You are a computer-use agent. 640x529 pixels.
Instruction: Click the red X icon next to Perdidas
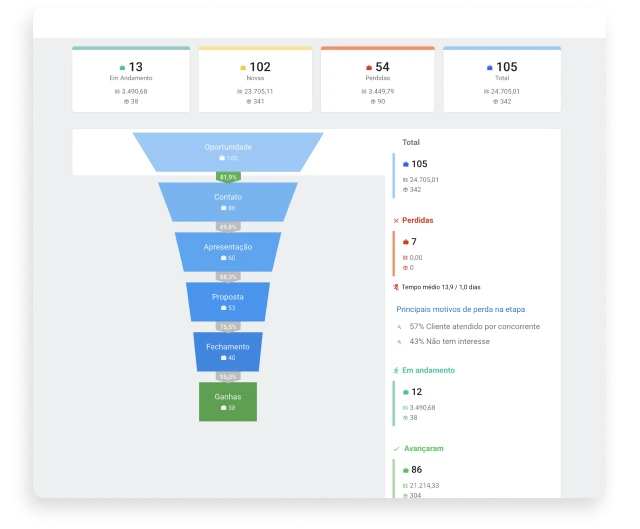coord(396,220)
